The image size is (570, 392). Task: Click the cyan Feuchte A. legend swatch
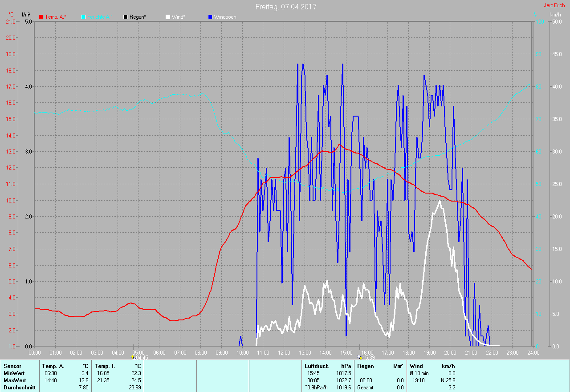click(x=84, y=17)
